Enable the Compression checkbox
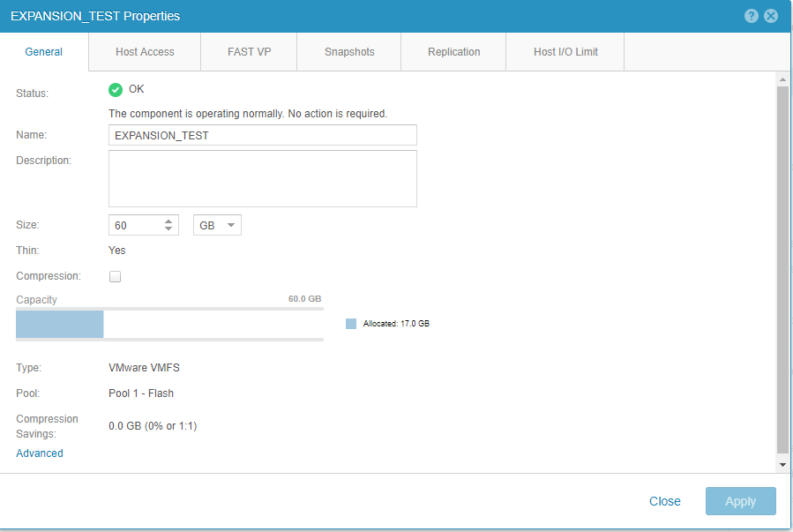793x532 pixels. [x=116, y=277]
